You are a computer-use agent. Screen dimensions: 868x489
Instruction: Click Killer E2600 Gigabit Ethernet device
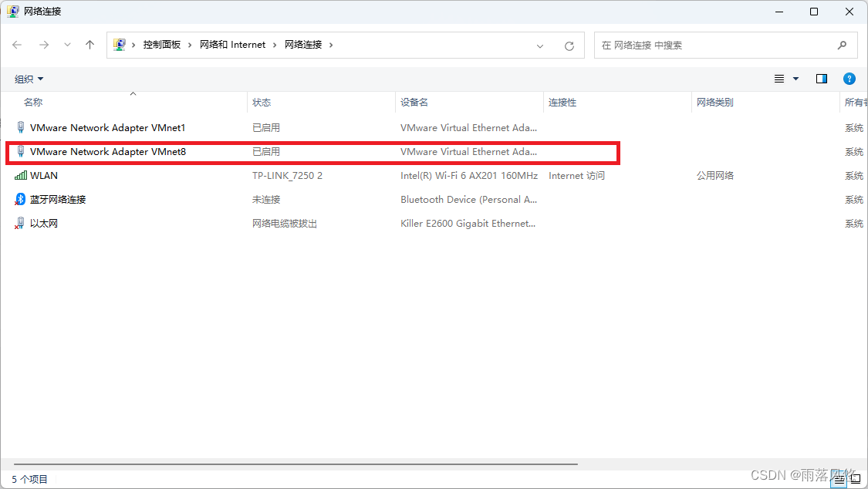point(468,224)
